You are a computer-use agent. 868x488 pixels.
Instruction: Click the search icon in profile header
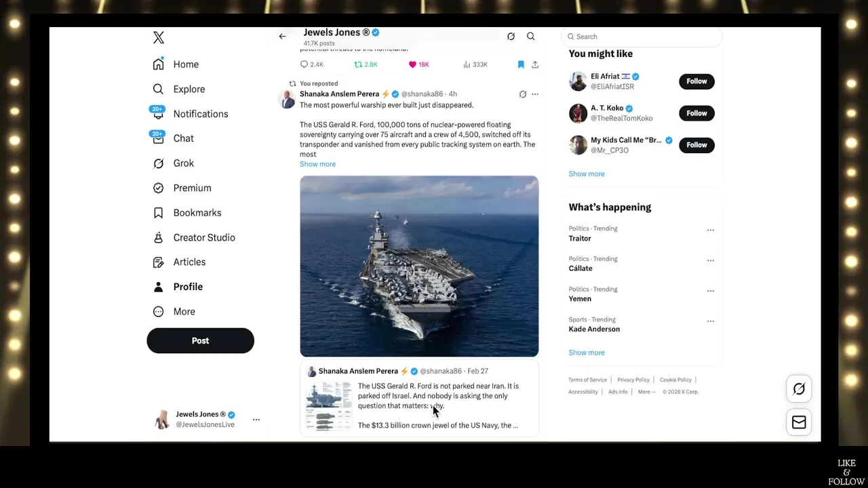pyautogui.click(x=531, y=37)
